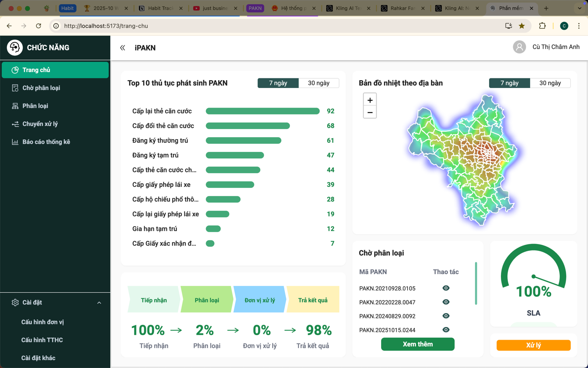Switch to the PAKN browser tab

255,8
